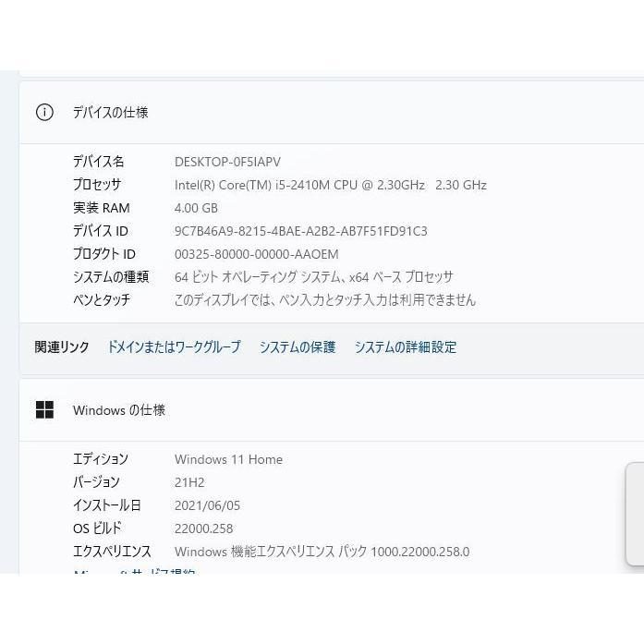Click the プロセッサ label
The width and height of the screenshot is (644, 644).
97,185
